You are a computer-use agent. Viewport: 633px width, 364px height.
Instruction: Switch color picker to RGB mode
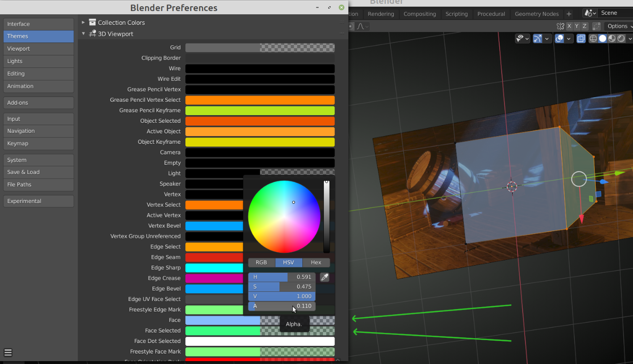[261, 262]
